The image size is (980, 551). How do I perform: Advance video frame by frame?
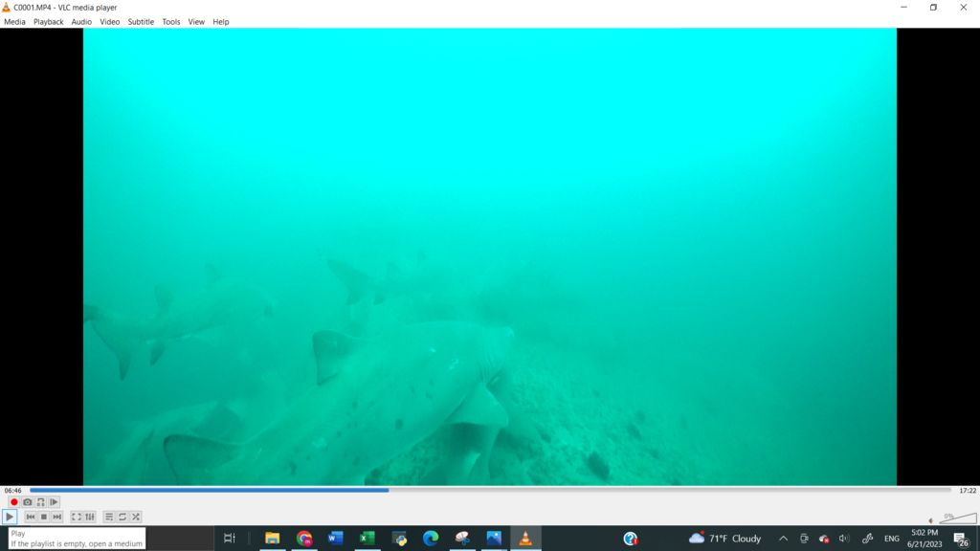point(55,502)
